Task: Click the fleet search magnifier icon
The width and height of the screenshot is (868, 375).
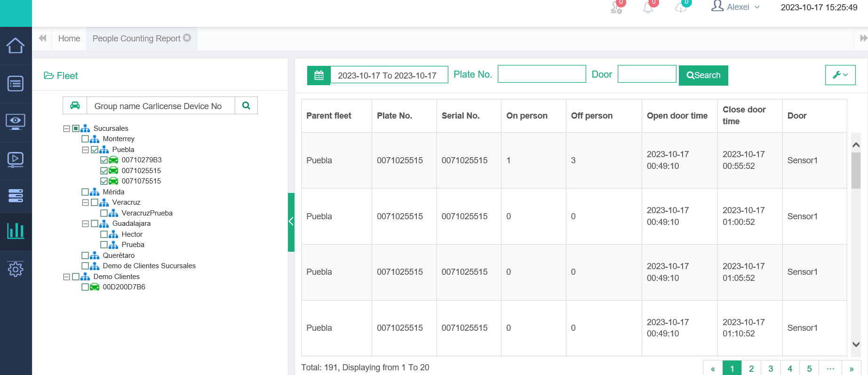Action: 246,106
